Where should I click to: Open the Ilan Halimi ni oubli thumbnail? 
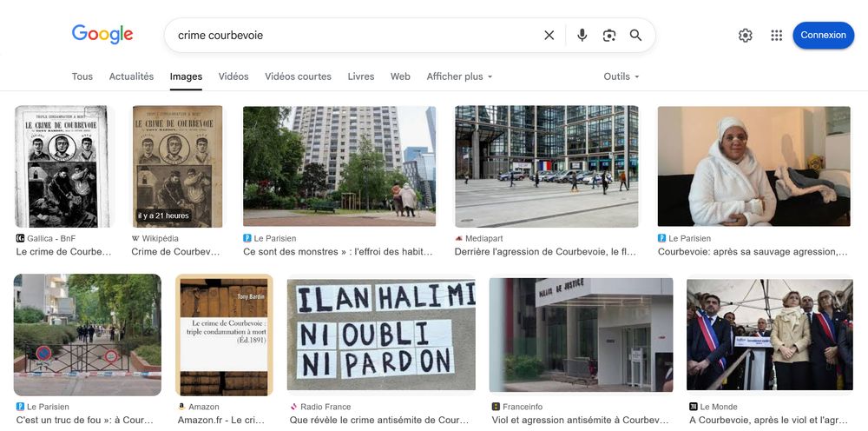coord(381,335)
